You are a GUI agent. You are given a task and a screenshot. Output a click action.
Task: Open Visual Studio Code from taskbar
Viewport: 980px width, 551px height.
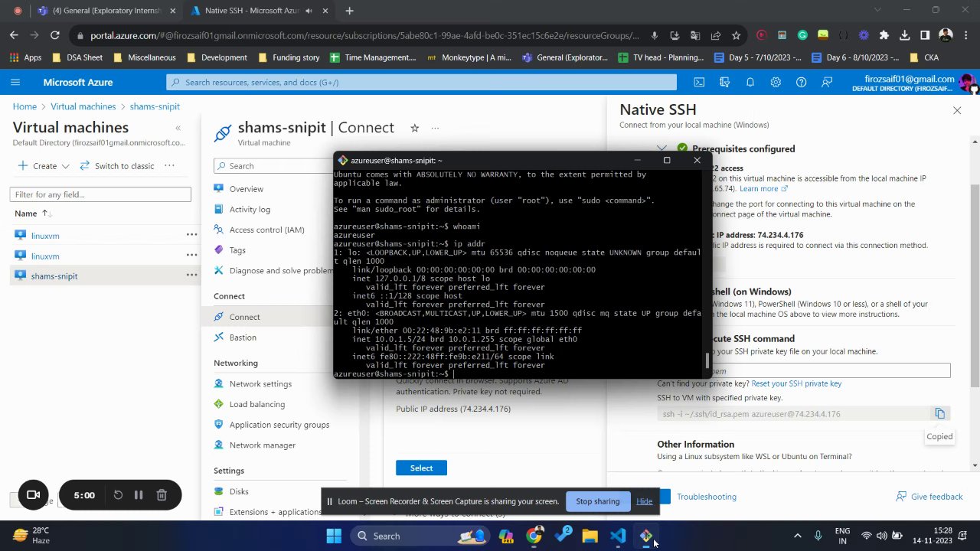pos(618,536)
